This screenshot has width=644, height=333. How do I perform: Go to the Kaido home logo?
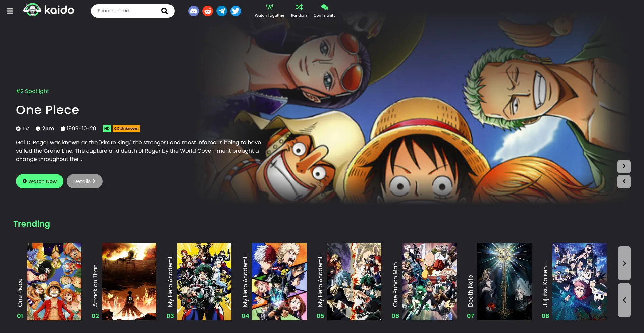pos(49,10)
